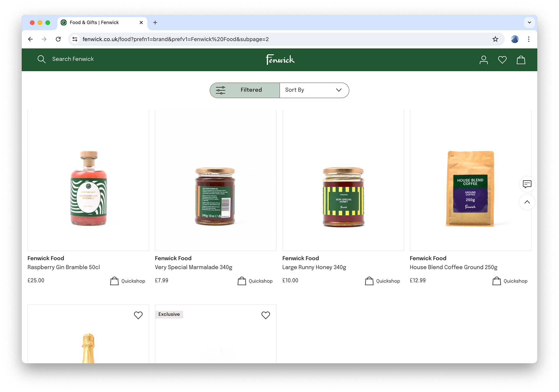Screen dimensions: 559x392
Task: Click the search magnifier icon
Action: pos(41,59)
